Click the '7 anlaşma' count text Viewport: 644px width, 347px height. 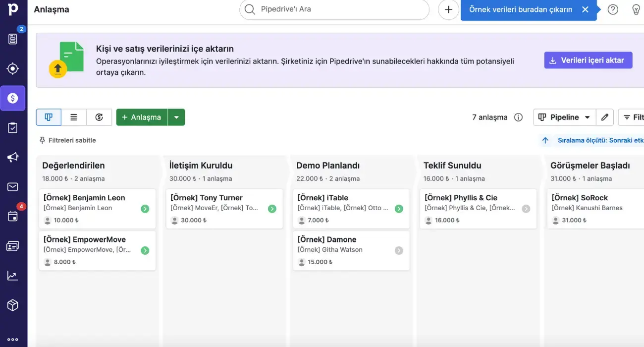click(x=490, y=117)
